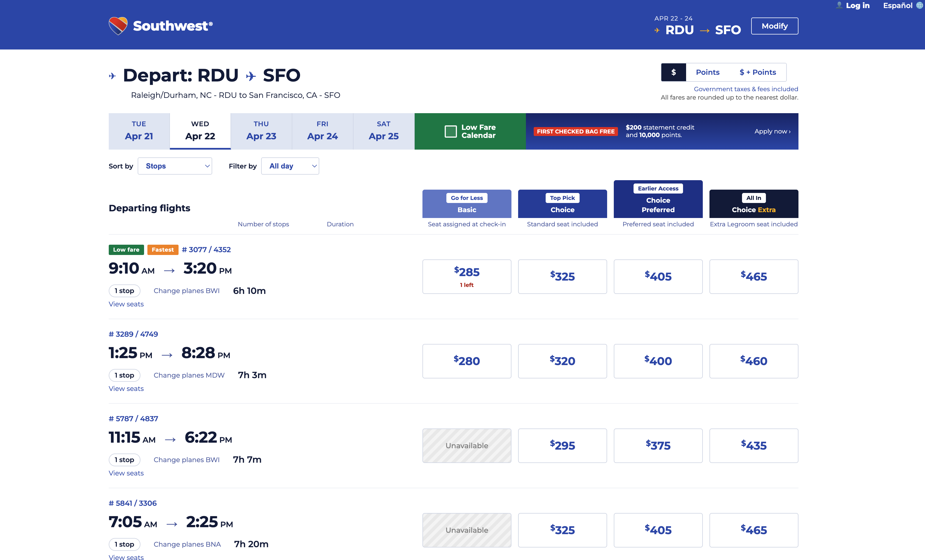925x560 pixels.
Task: Open flight numbers # 5841 / 3306 link
Action: (132, 503)
